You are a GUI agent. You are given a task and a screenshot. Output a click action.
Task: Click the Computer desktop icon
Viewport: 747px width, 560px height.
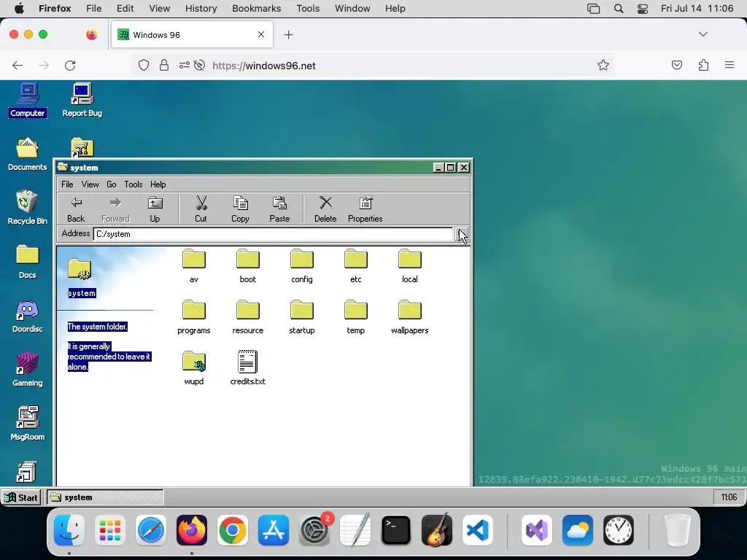[28, 100]
